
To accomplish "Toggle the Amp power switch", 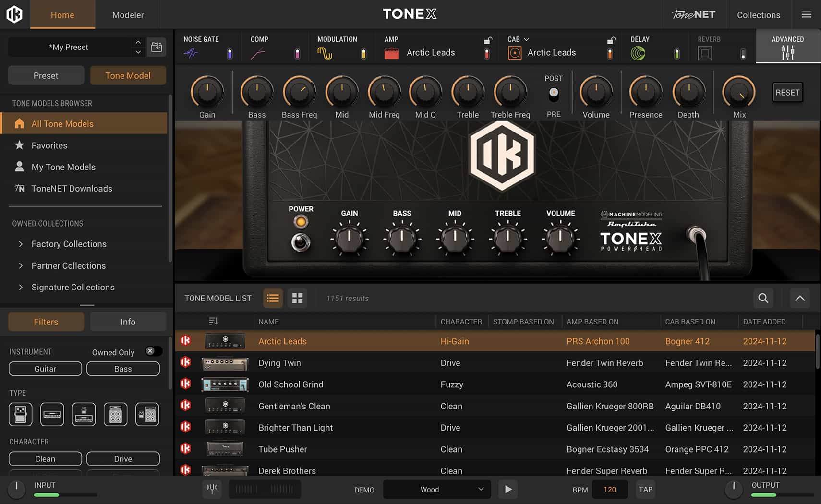I will tap(487, 54).
